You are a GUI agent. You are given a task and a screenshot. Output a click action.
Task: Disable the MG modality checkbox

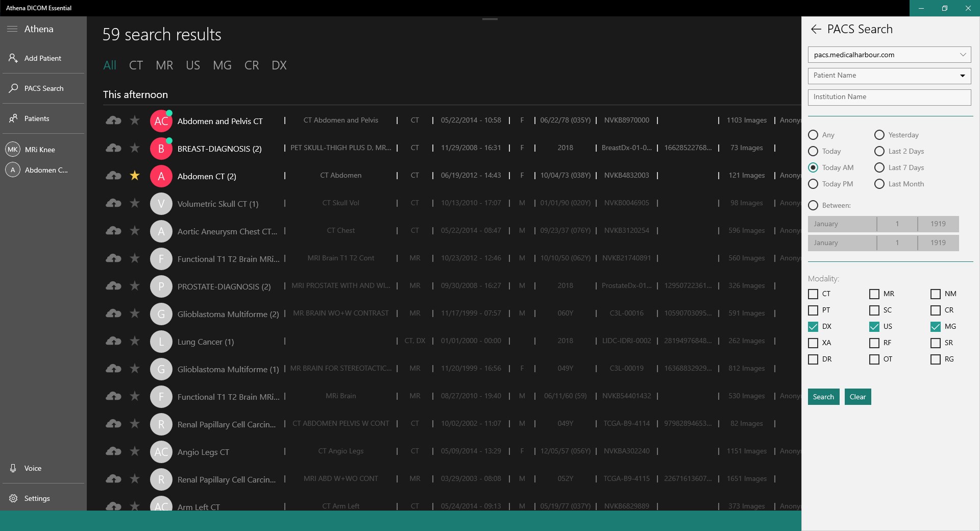935,326
